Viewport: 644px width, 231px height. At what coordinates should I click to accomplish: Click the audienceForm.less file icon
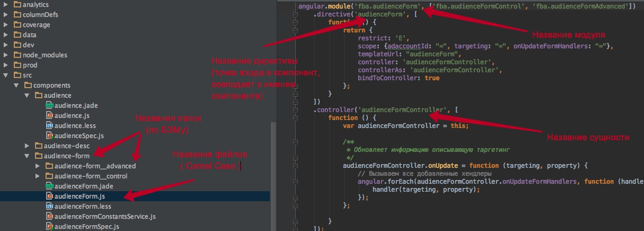click(50, 206)
